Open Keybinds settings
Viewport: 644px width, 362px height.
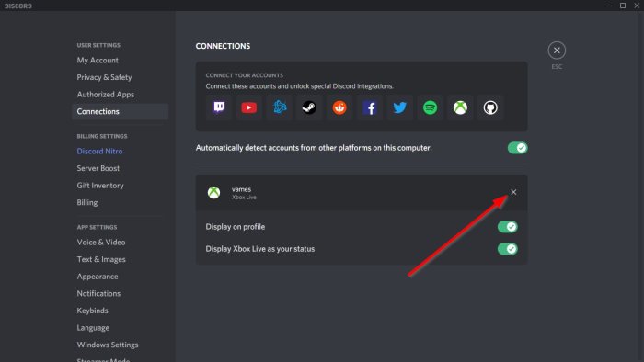point(120,311)
